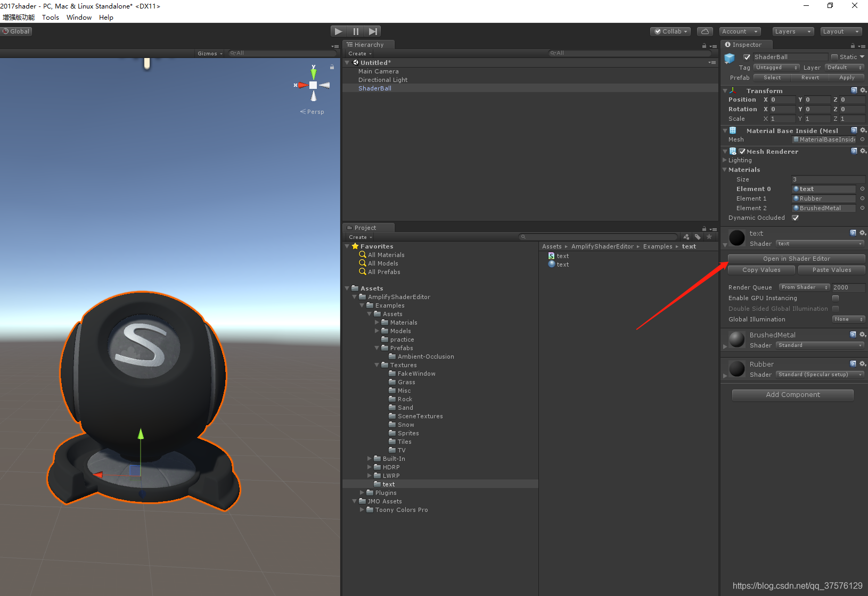The height and width of the screenshot is (596, 868).
Task: Click the prefab Select button
Action: point(772,78)
